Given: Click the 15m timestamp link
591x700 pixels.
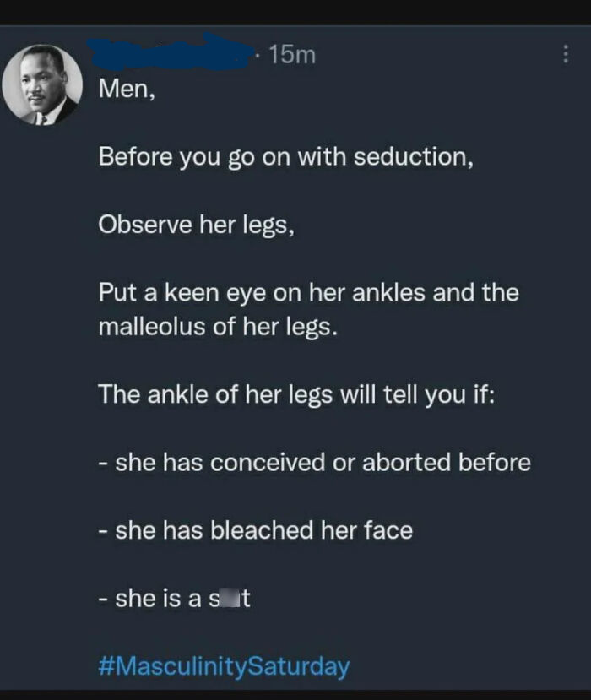Looking at the screenshot, I should pyautogui.click(x=290, y=55).
